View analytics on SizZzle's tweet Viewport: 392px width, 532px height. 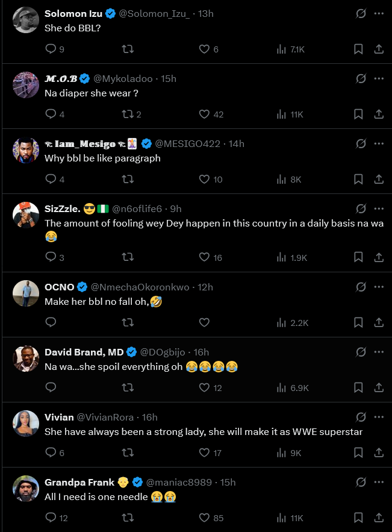tap(281, 257)
